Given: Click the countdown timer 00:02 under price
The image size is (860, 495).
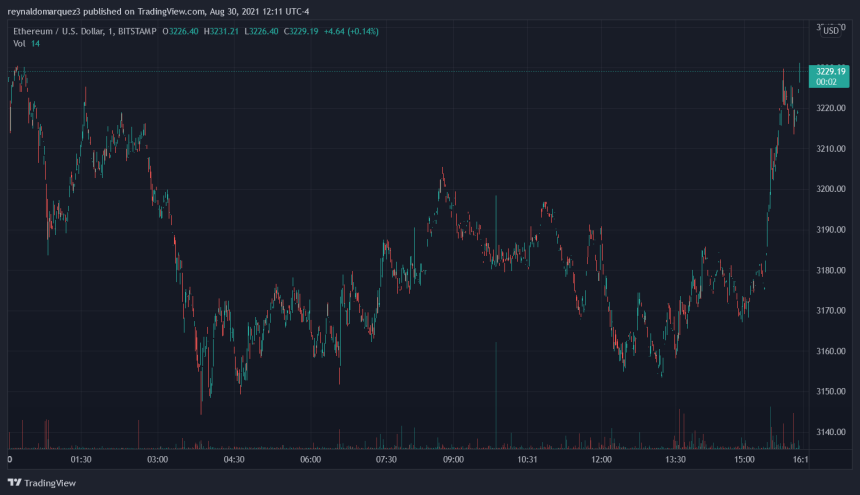Looking at the screenshot, I should [x=831, y=83].
